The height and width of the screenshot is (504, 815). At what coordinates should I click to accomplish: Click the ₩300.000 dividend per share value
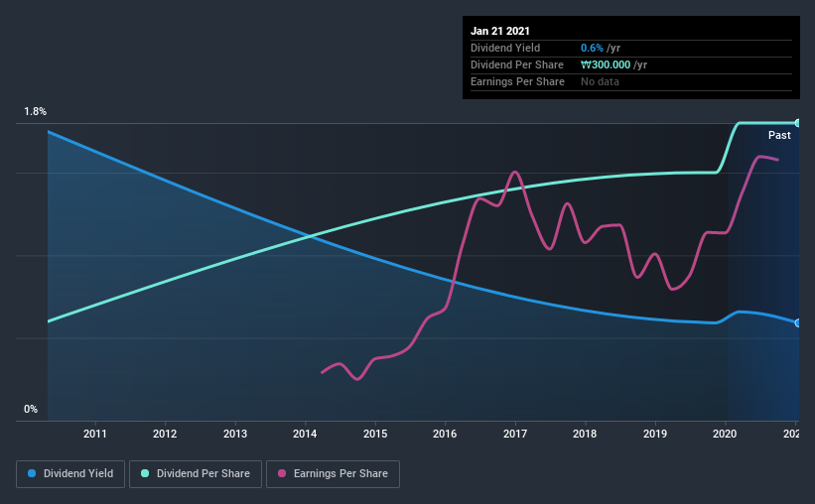[606, 64]
